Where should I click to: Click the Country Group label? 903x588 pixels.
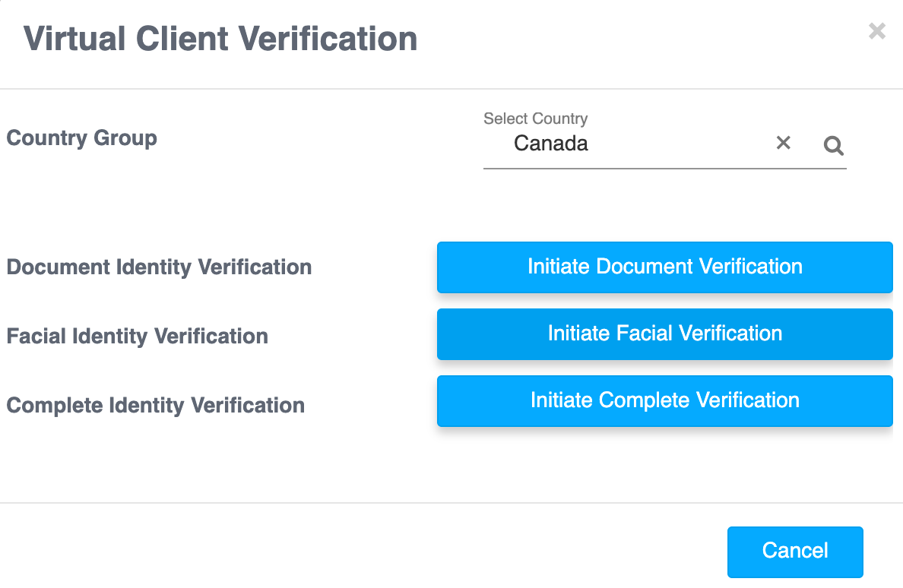(82, 138)
